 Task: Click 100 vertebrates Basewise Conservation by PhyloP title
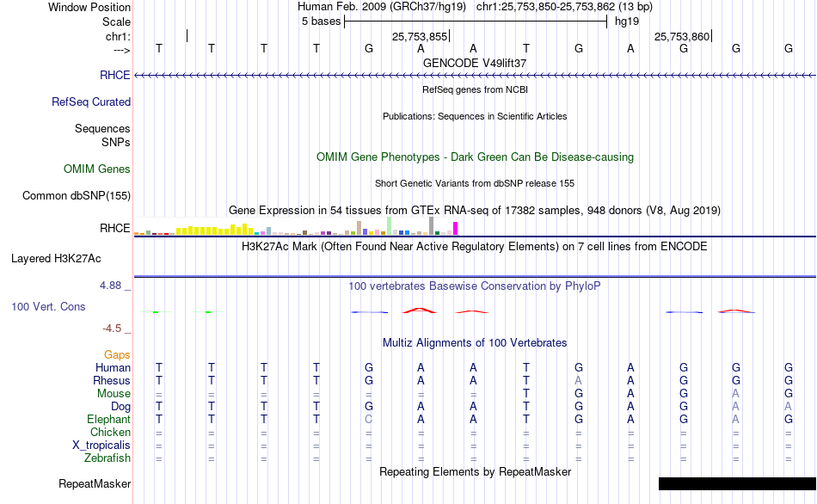click(x=475, y=286)
